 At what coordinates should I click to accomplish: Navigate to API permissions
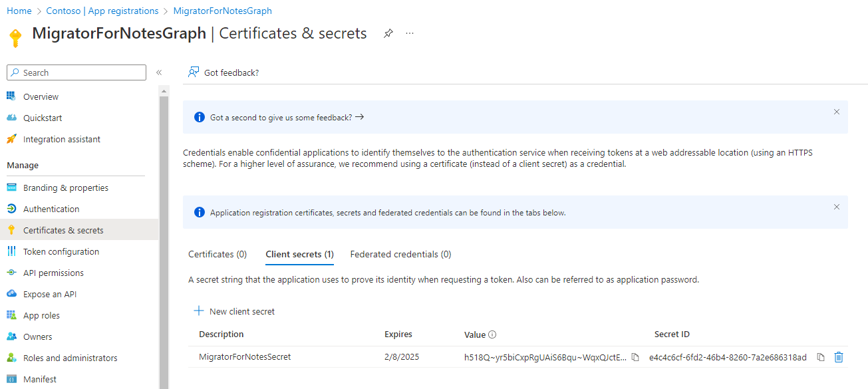[x=53, y=273]
